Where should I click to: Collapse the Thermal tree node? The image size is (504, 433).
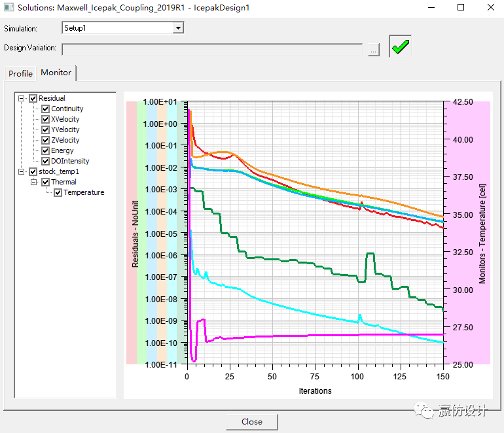[x=34, y=182]
